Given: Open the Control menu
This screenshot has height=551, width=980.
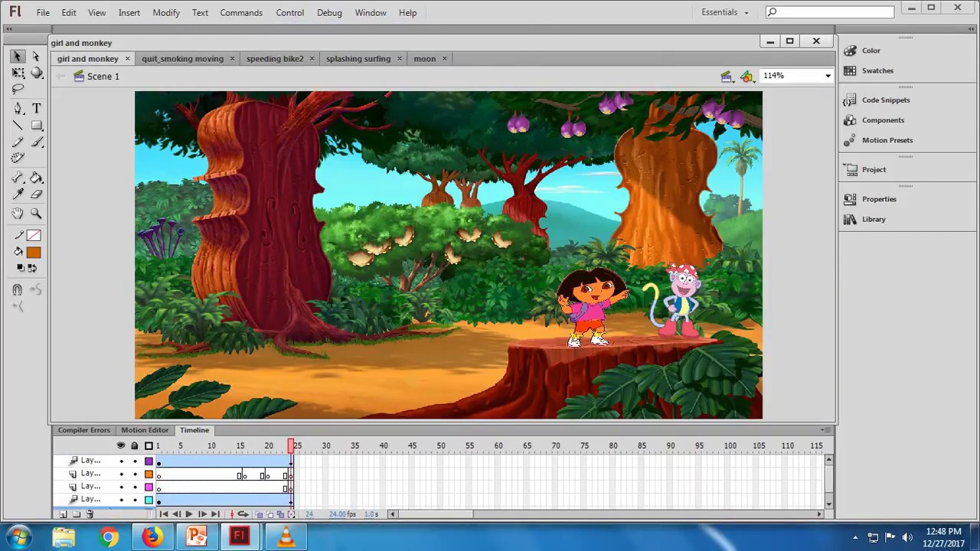Looking at the screenshot, I should point(289,12).
